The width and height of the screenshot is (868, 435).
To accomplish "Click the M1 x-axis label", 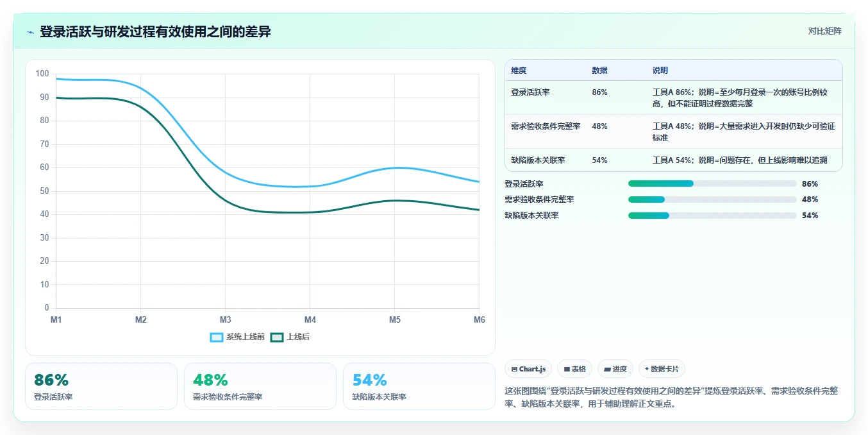I will coord(56,320).
